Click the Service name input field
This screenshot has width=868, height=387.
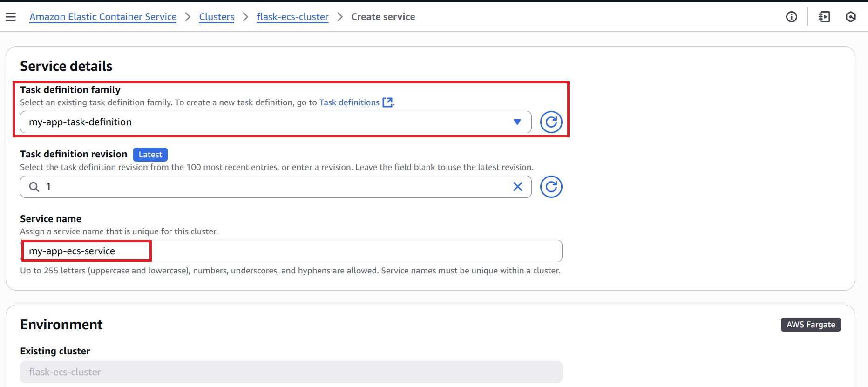[x=291, y=251]
